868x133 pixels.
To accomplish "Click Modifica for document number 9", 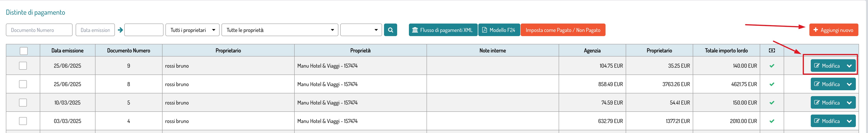I will pyautogui.click(x=827, y=66).
